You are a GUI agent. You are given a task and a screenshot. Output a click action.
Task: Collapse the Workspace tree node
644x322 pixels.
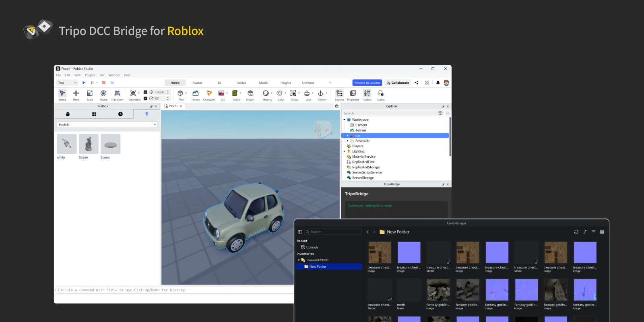pyautogui.click(x=344, y=120)
